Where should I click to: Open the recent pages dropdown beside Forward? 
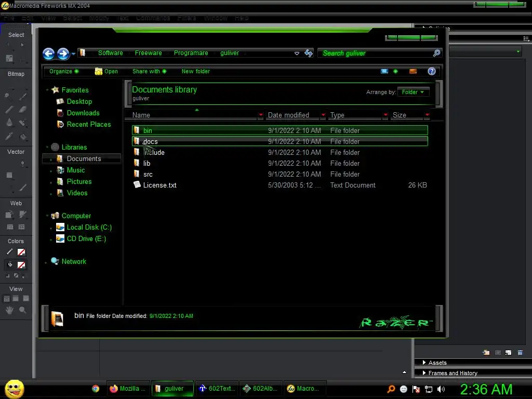[x=73, y=54]
